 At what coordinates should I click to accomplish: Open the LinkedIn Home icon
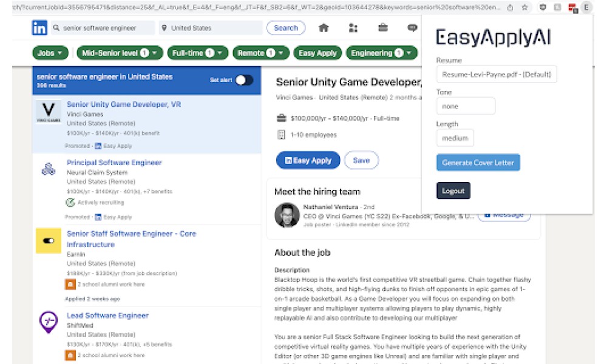pyautogui.click(x=324, y=28)
